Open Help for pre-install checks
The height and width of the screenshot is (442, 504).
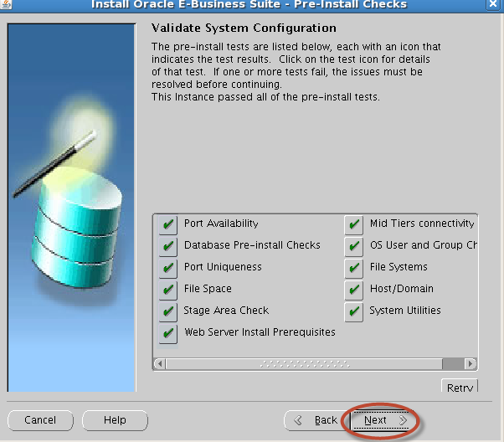point(115,420)
